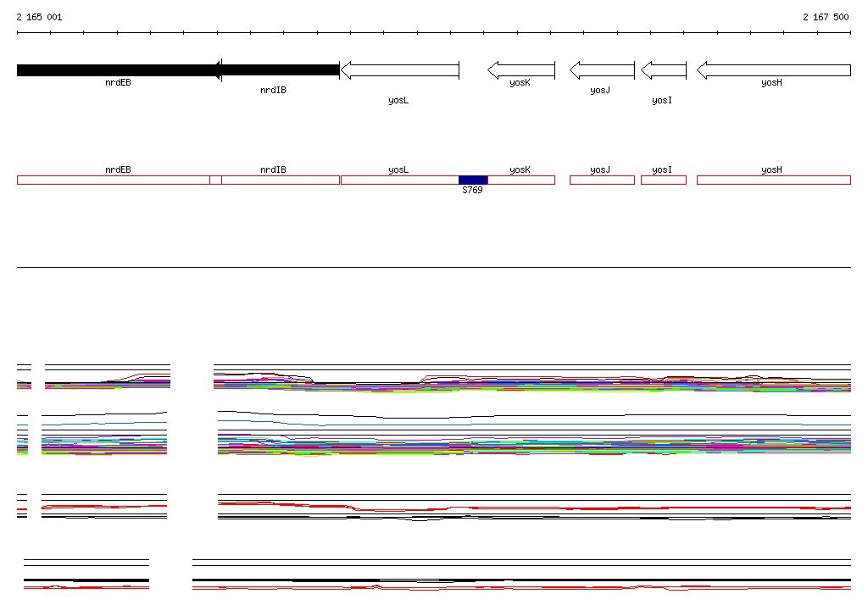
Task: Click the nrdIB red outlined box
Action: click(x=275, y=180)
